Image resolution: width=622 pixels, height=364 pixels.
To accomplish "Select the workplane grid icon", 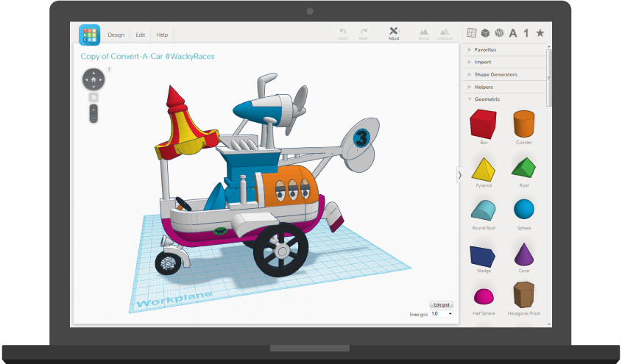I will tap(472, 33).
